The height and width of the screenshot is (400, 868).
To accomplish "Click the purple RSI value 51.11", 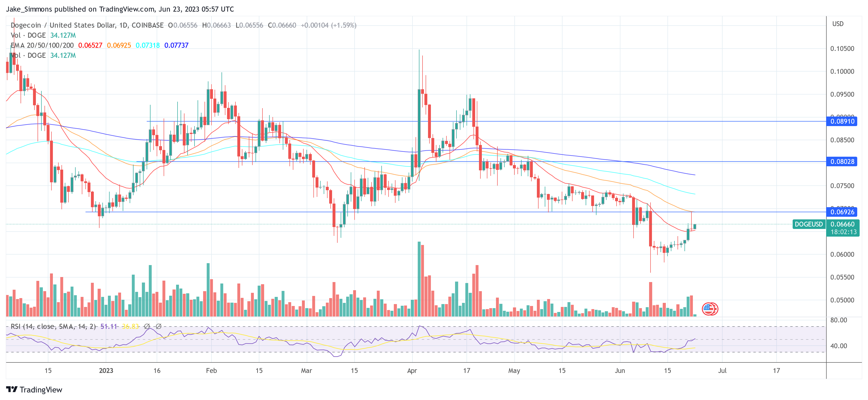I will pos(109,326).
